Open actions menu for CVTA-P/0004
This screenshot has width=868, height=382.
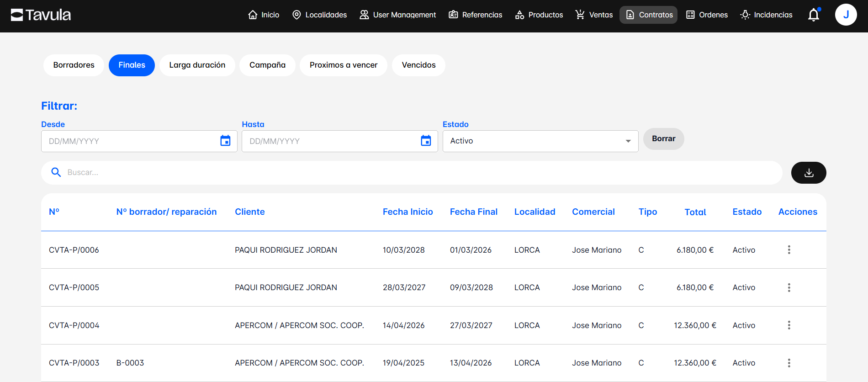pyautogui.click(x=789, y=325)
